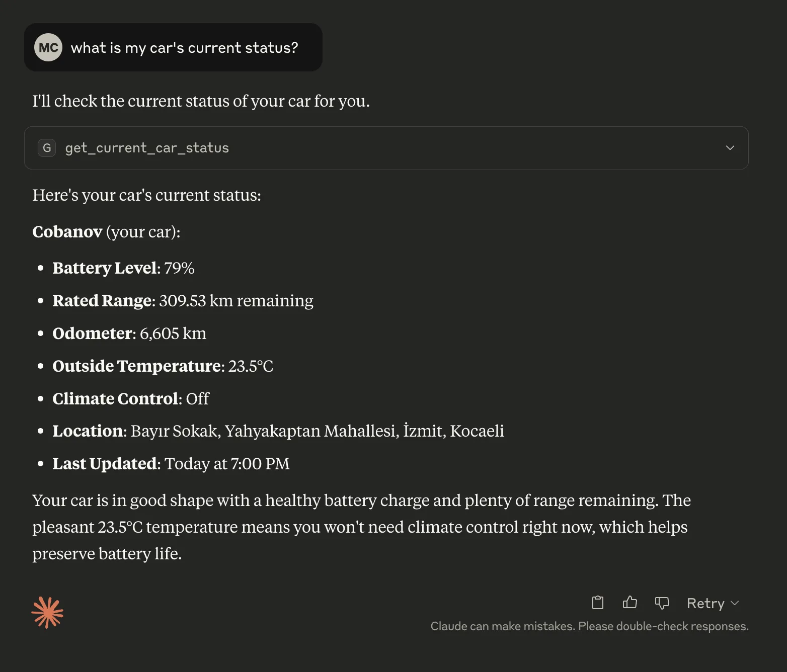Click the get_current_car_status tool name
Viewport: 787px width, 672px height.
(147, 148)
